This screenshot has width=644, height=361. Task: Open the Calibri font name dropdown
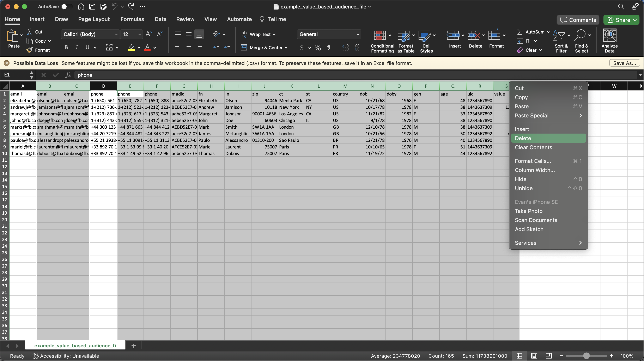click(x=116, y=34)
